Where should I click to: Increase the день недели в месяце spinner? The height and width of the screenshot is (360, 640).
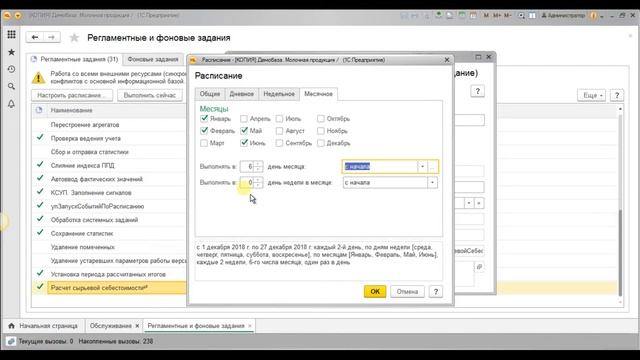258,180
